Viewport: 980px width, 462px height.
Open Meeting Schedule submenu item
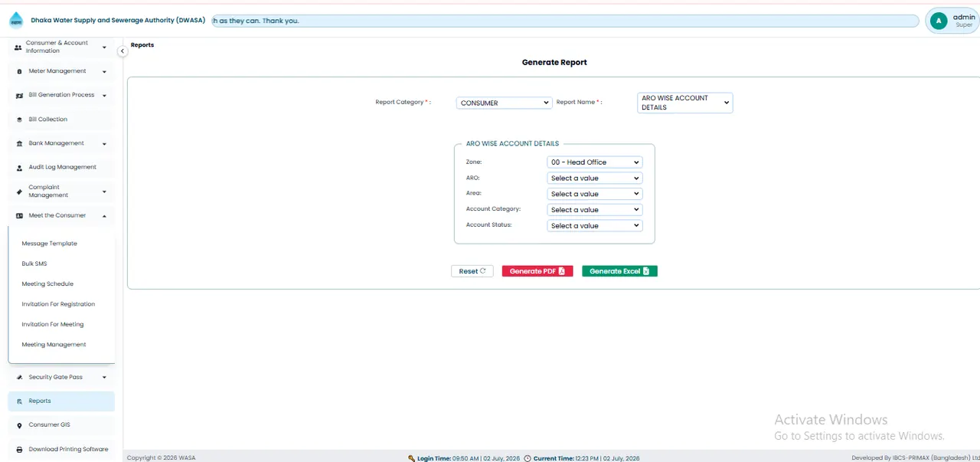(x=47, y=284)
